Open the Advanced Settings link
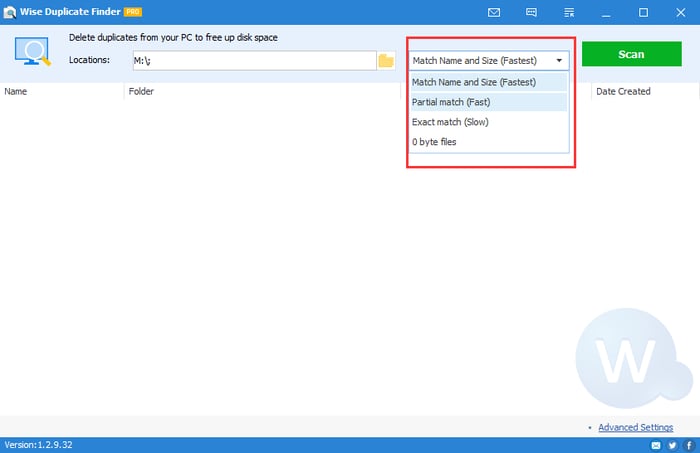This screenshot has width=700, height=453. tap(635, 428)
